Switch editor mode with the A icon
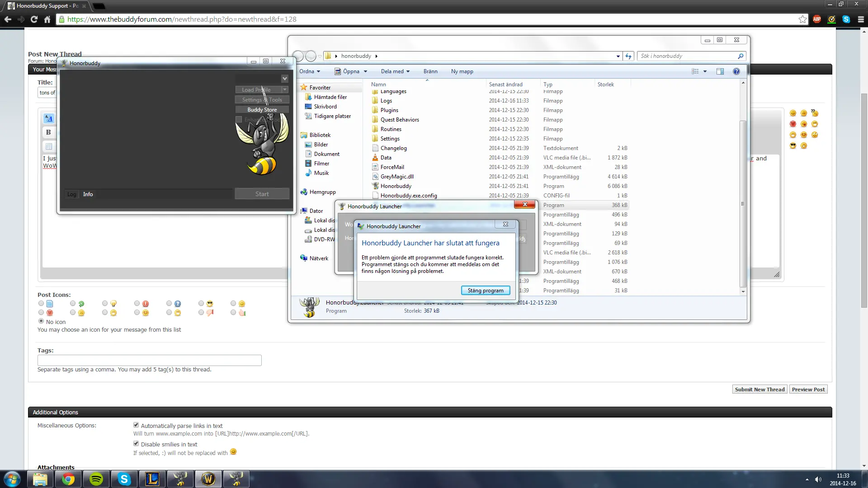This screenshot has height=488, width=868. pos(49,119)
